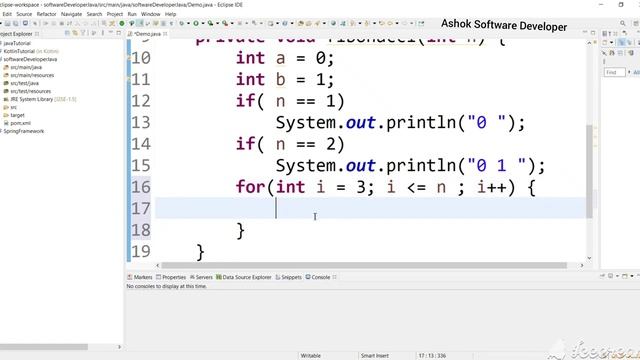This screenshot has width=640, height=360.
Task: Click Link with Editor in Project Explorer
Action: [75, 33]
